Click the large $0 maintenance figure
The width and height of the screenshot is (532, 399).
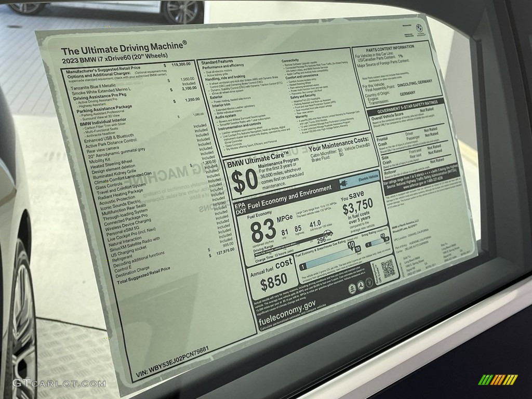pyautogui.click(x=245, y=181)
